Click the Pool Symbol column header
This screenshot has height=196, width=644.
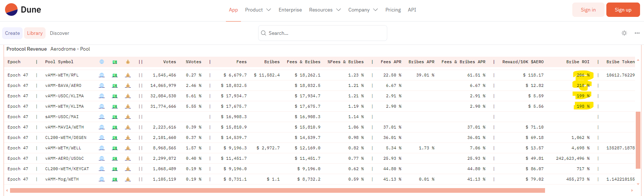point(59,62)
